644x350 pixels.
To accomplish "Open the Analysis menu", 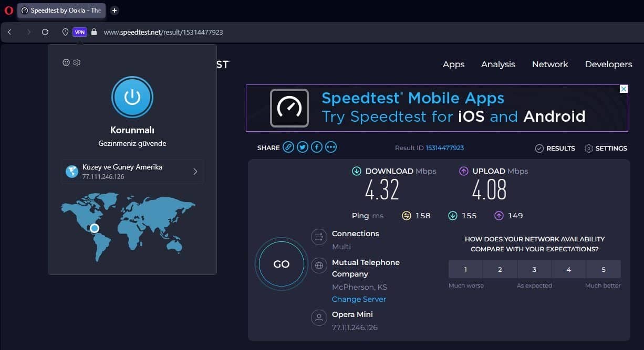I will 498,64.
